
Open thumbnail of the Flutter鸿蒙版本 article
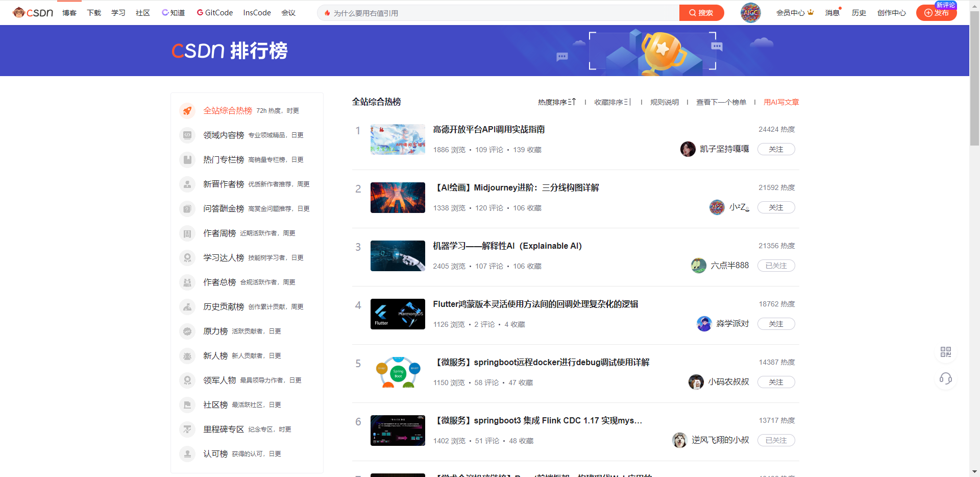pyautogui.click(x=398, y=314)
